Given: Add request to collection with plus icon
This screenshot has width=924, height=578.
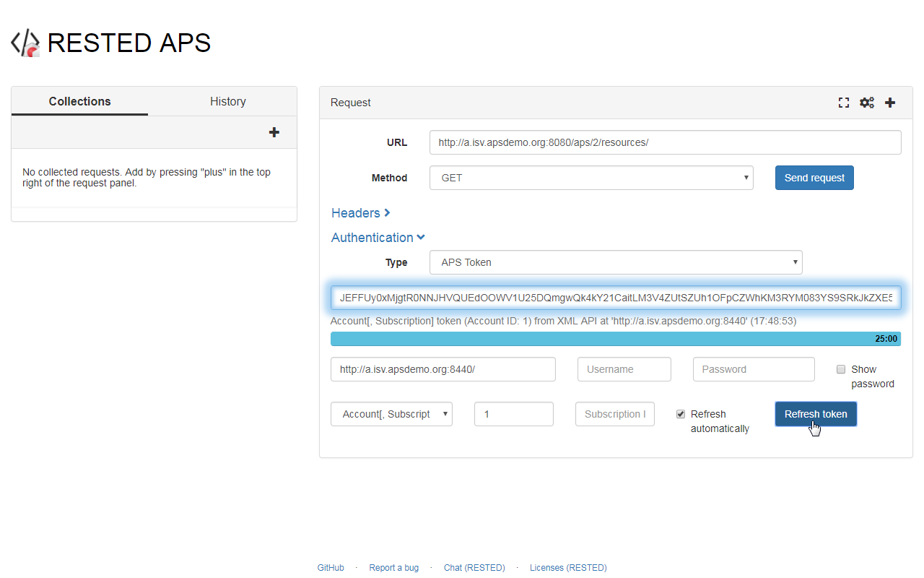Looking at the screenshot, I should 890,103.
